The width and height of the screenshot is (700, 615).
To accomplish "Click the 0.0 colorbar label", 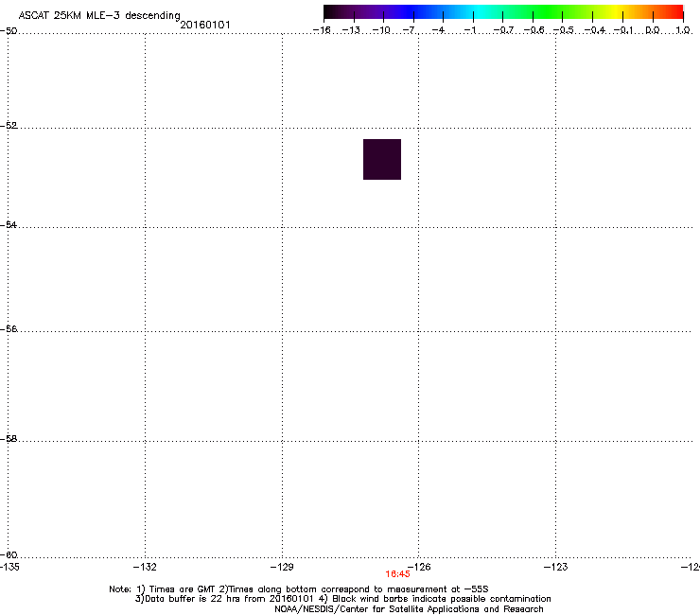I will click(653, 30).
